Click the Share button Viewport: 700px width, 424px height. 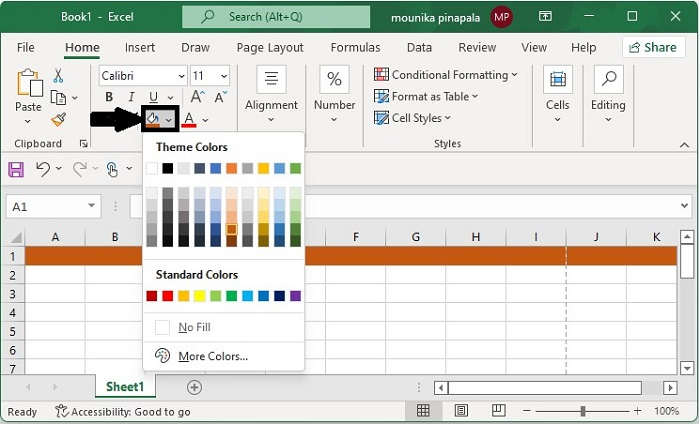click(x=653, y=47)
